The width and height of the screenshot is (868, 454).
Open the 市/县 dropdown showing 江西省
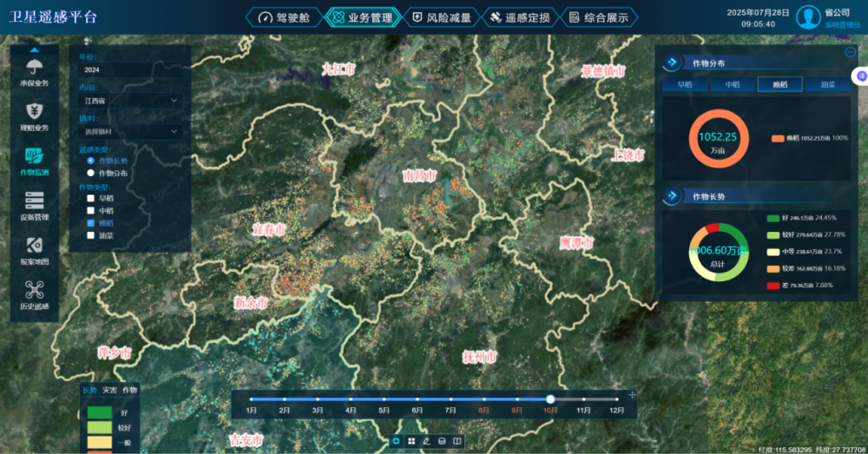pos(131,101)
